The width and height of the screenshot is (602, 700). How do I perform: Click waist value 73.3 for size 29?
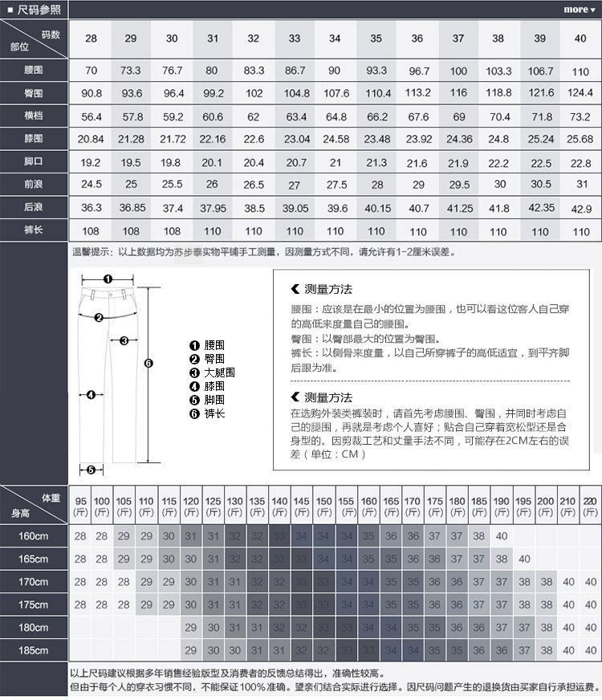[130, 71]
